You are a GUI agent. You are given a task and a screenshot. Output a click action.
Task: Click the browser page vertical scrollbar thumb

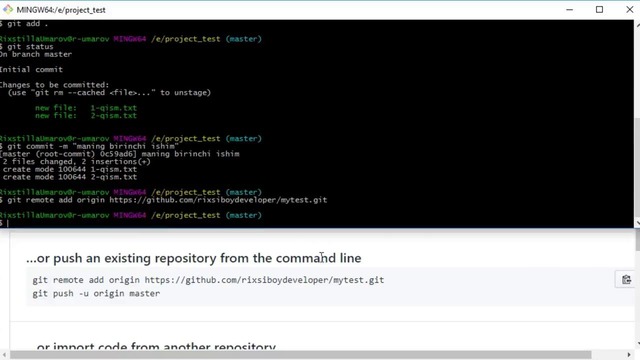pos(637,241)
